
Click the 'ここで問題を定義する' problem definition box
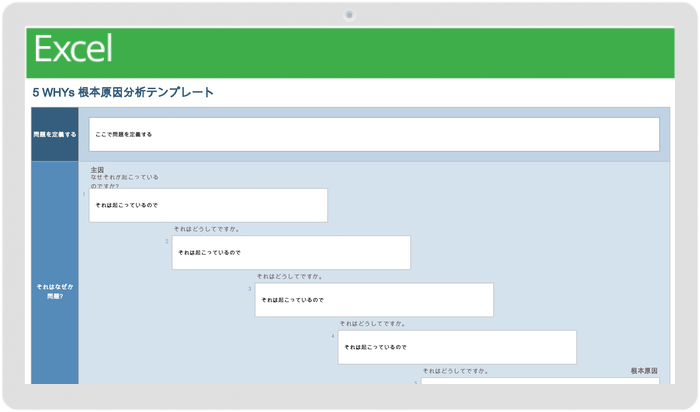coord(374,134)
